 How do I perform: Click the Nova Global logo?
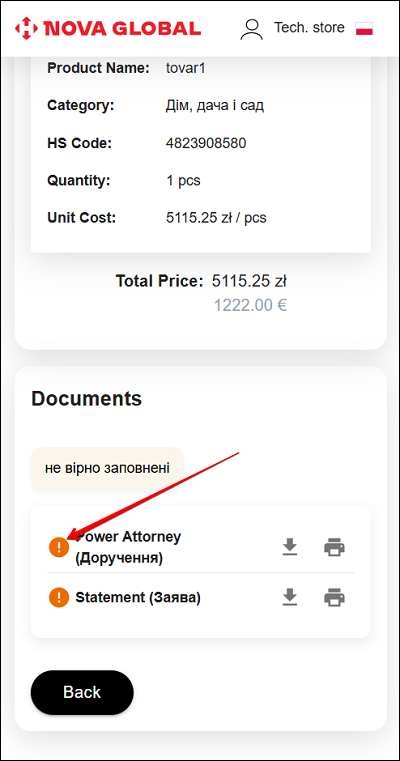[108, 28]
